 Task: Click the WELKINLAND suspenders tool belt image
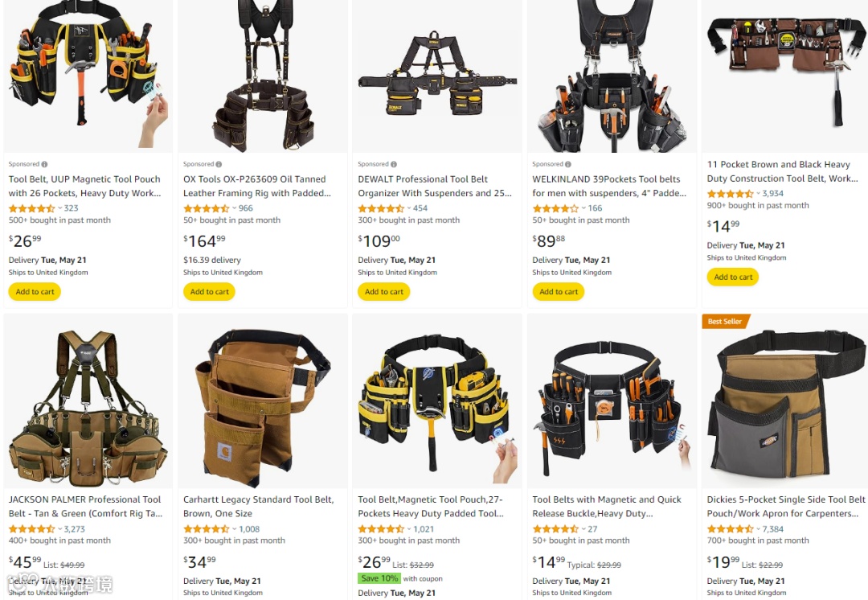(x=612, y=76)
